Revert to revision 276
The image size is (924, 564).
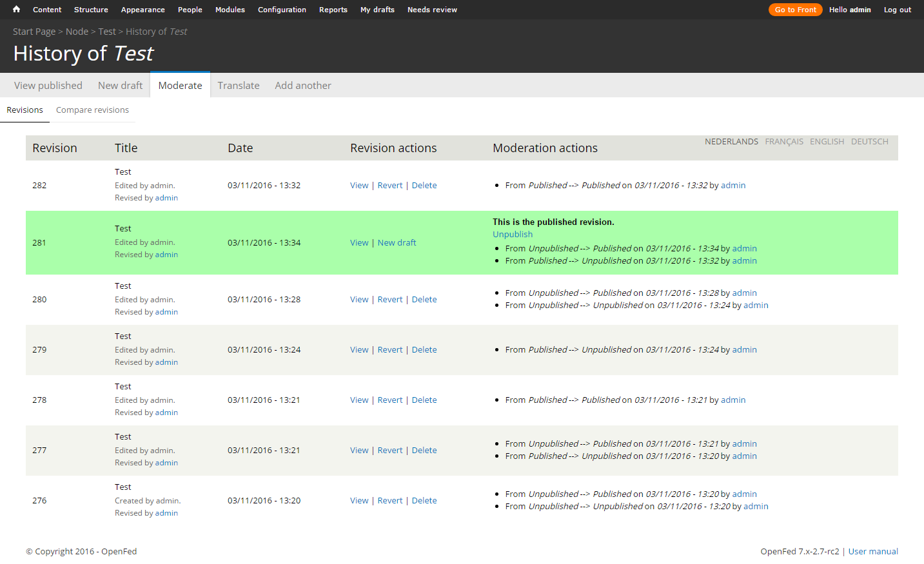click(x=390, y=501)
